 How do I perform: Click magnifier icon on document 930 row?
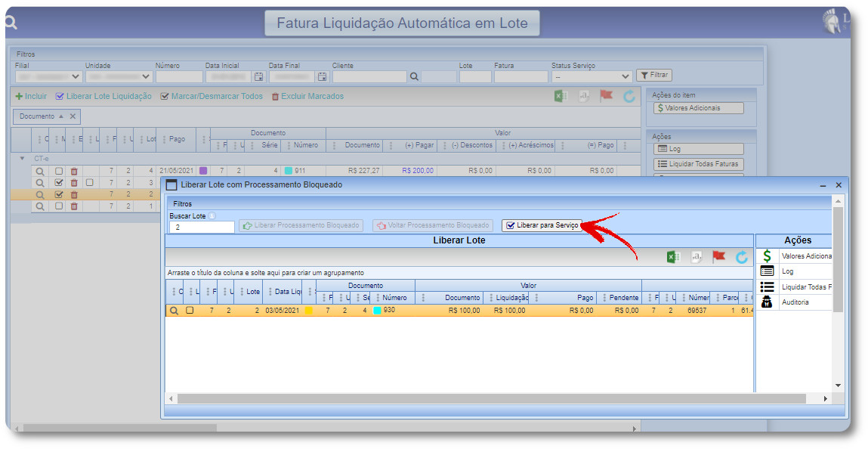click(x=174, y=311)
